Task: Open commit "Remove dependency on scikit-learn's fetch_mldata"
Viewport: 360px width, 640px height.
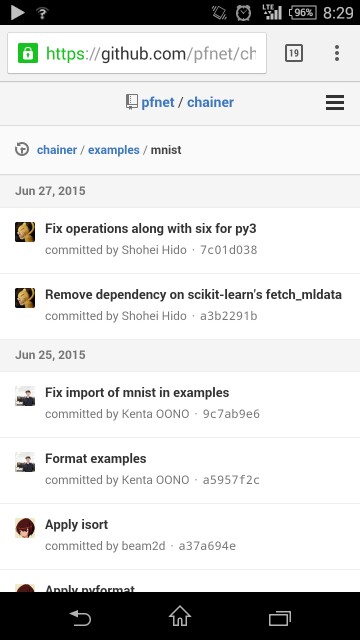Action: click(x=193, y=295)
